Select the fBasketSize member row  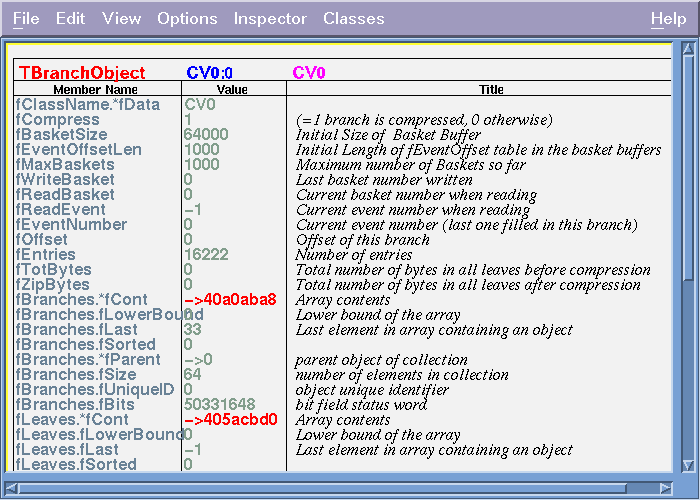coord(61,134)
